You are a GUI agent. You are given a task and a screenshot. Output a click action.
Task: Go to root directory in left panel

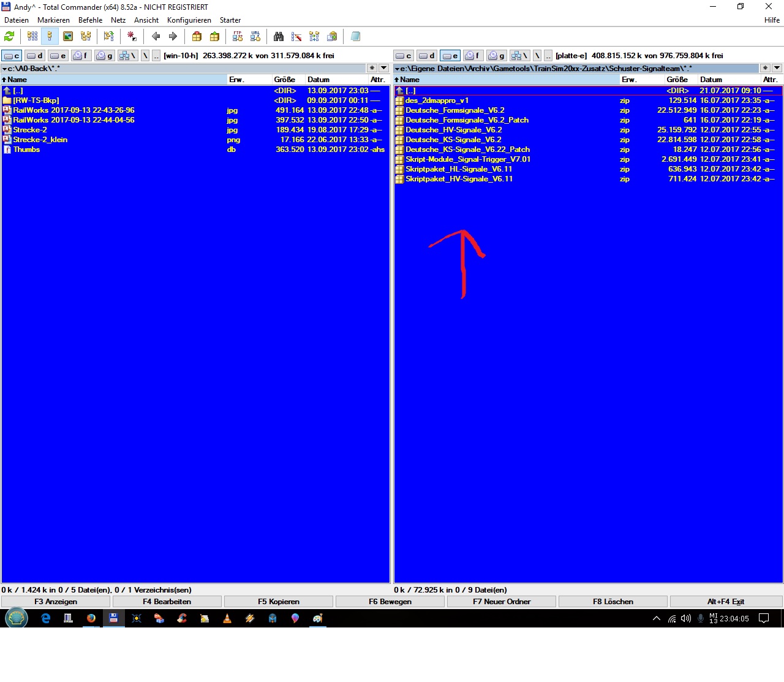tap(145, 56)
